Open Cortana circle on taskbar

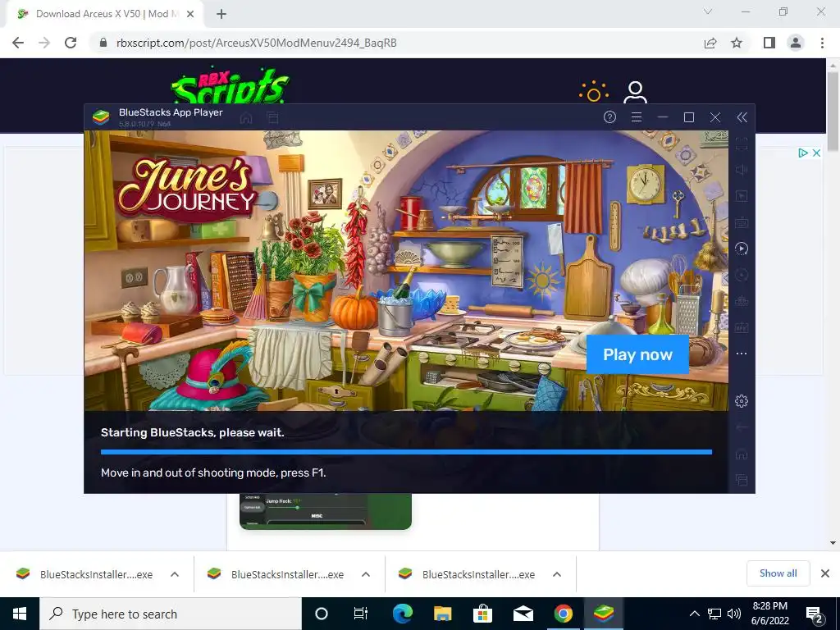click(322, 614)
